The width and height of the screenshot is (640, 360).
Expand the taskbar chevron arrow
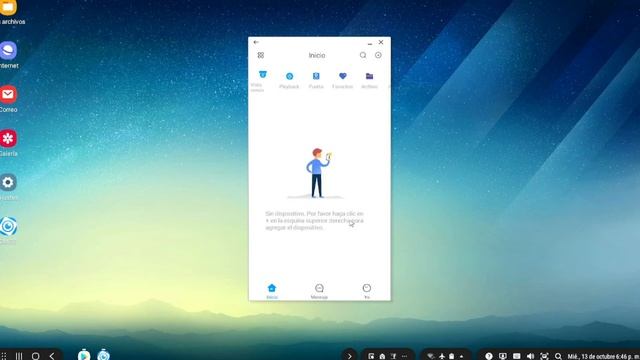(x=349, y=356)
